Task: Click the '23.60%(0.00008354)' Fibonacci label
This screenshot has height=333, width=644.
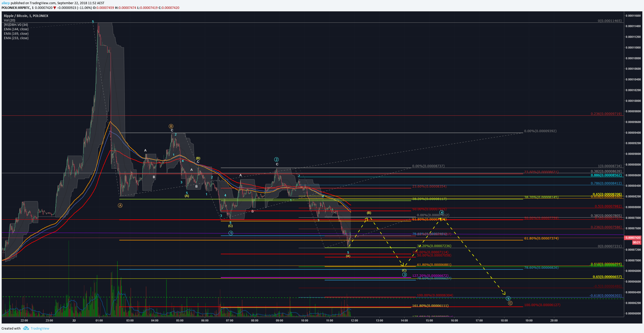Action: [x=430, y=186]
